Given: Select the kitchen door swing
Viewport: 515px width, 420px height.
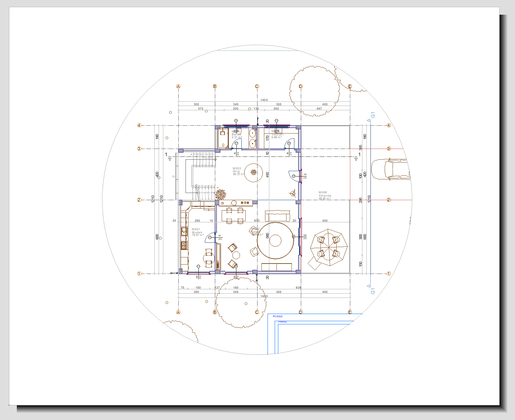Looking at the screenshot, I should point(210,237).
